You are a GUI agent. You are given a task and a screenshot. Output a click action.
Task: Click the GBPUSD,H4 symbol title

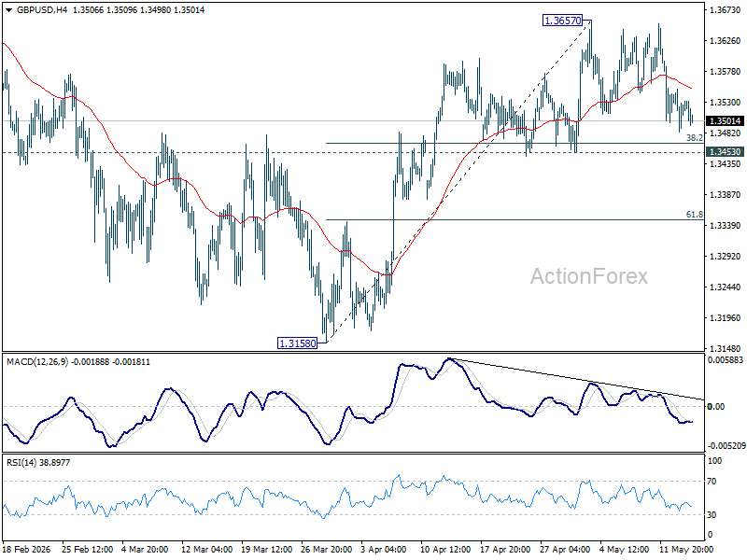(x=42, y=9)
